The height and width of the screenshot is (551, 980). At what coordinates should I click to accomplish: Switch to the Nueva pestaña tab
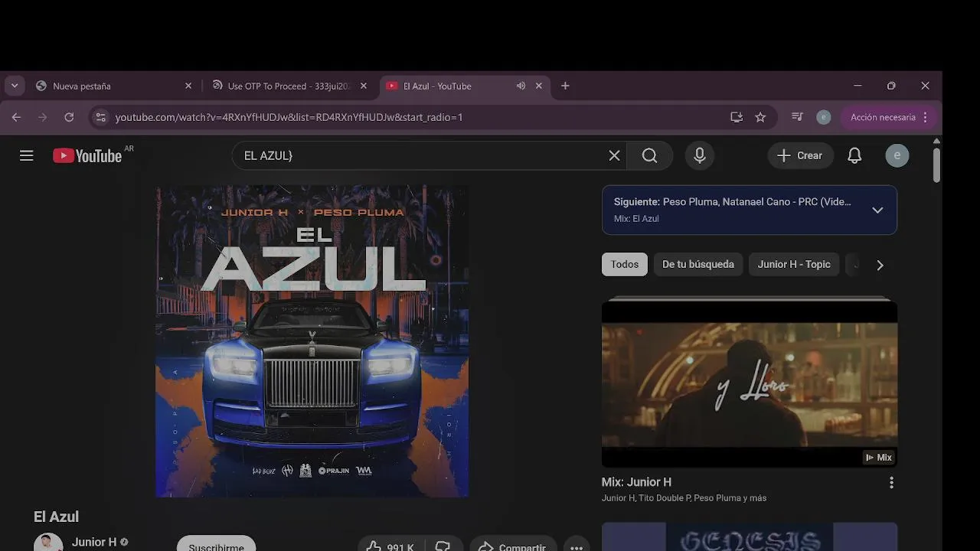click(113, 86)
